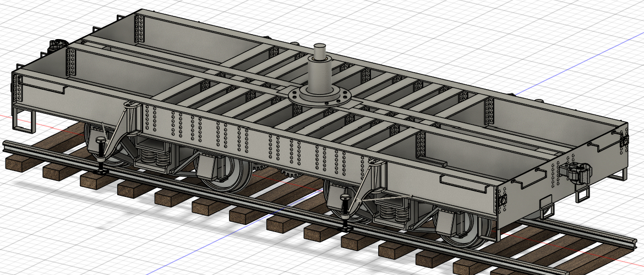This screenshot has height=275, width=644.
Task: Click the circular bolted flange under center post
Action: point(320,97)
